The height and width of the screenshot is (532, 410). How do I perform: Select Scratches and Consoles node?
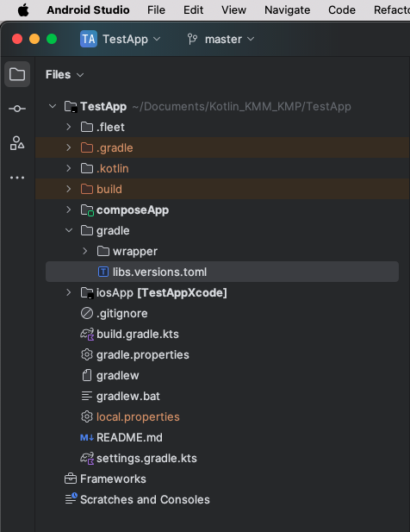(145, 499)
